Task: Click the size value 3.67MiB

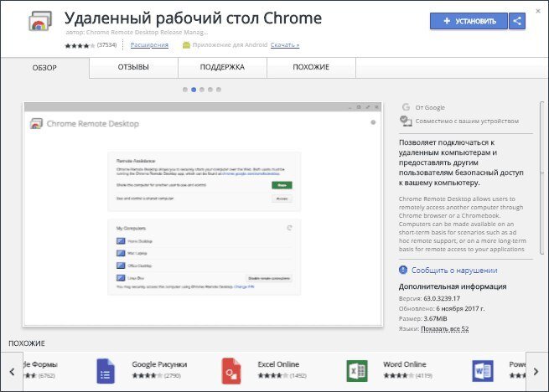Action: click(435, 318)
